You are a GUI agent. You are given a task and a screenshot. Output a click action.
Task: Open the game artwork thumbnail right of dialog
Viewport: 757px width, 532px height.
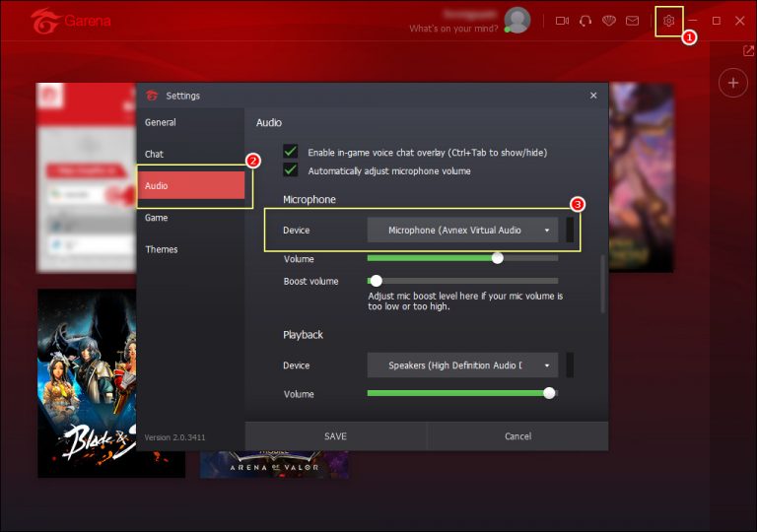(641, 177)
